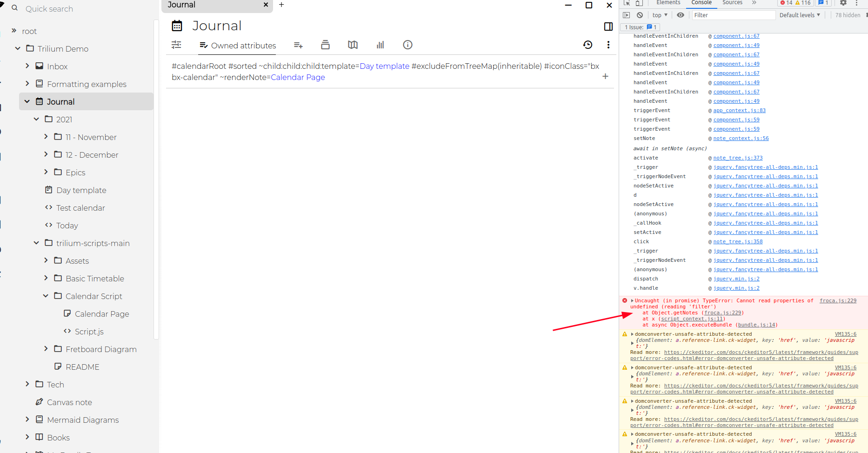Toggle the eye icon in the console toolbar

coord(681,15)
